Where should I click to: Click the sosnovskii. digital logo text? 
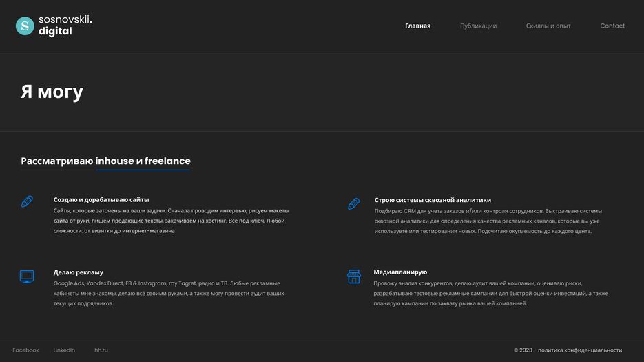click(65, 26)
